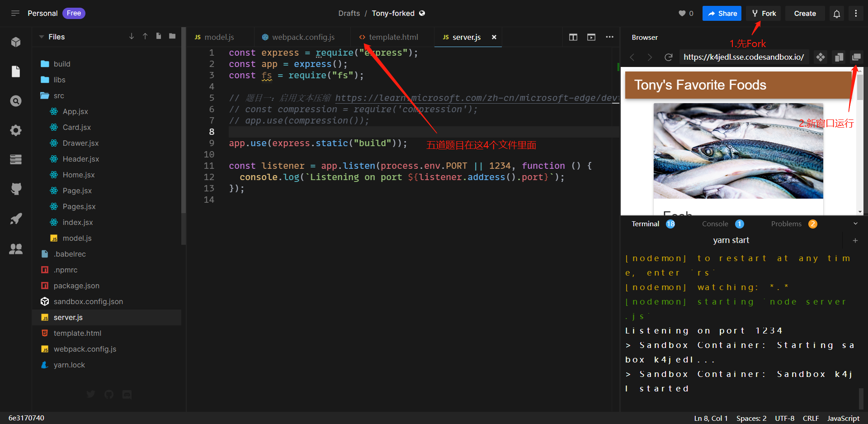Click CRLF line ending in status bar
Screen dimensions: 868x424
pyautogui.click(x=811, y=418)
